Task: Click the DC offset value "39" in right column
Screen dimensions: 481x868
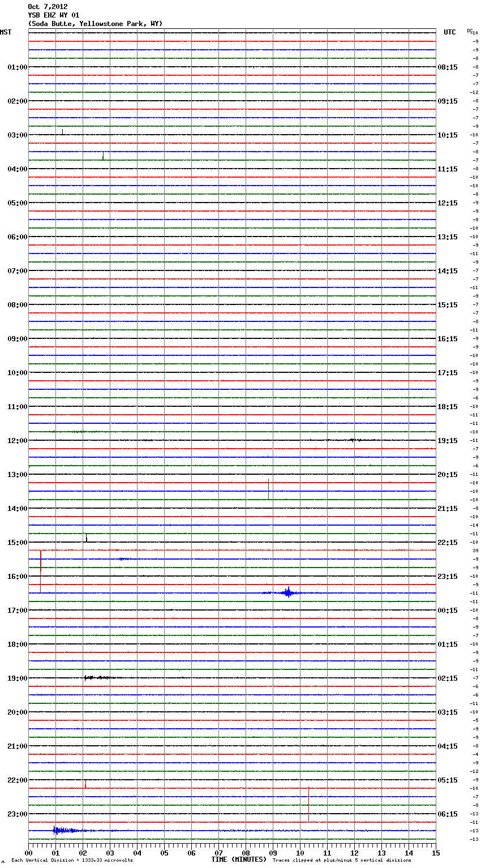Action: (x=475, y=551)
